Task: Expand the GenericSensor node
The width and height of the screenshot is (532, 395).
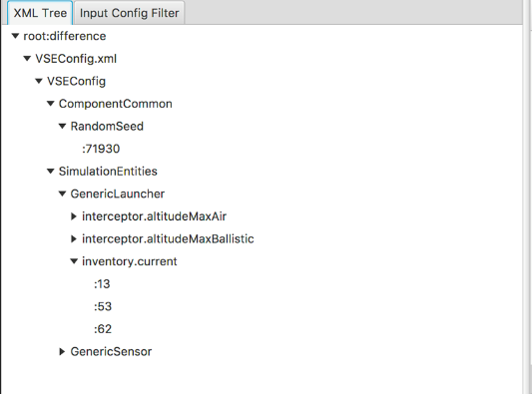Action: [62, 351]
